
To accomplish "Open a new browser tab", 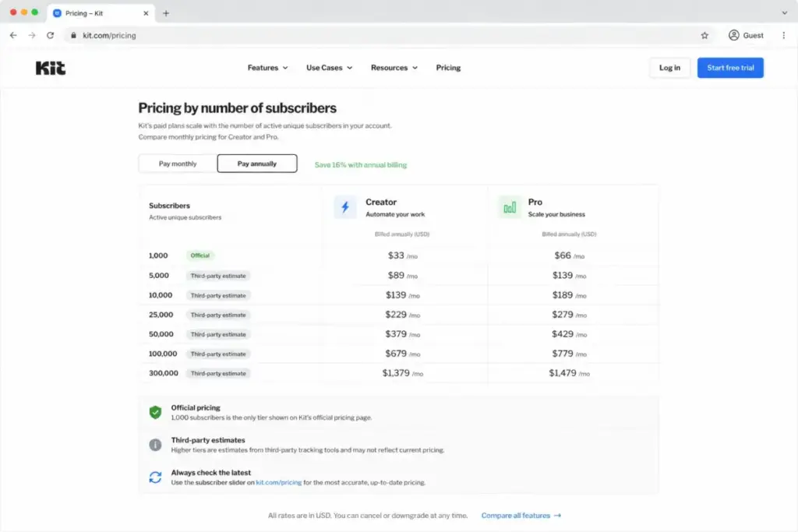I will click(x=166, y=13).
